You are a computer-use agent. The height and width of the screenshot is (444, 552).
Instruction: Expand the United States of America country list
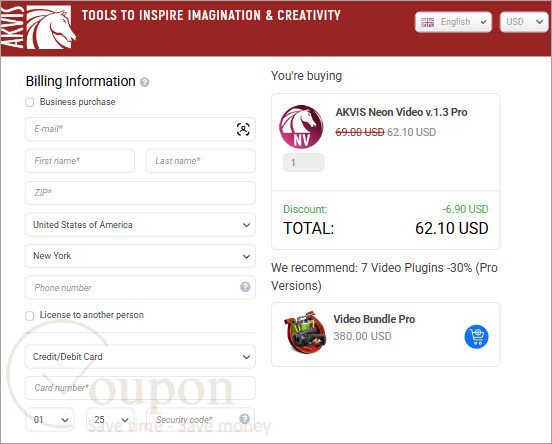tap(140, 225)
